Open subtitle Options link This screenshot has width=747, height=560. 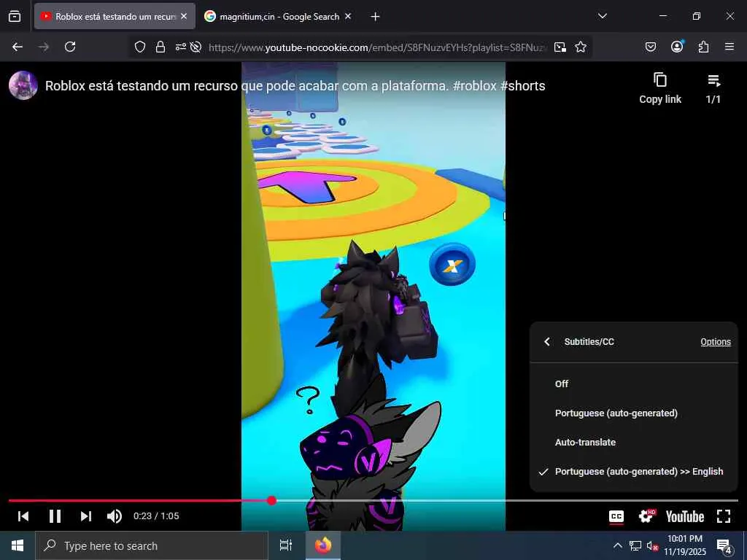coord(715,341)
